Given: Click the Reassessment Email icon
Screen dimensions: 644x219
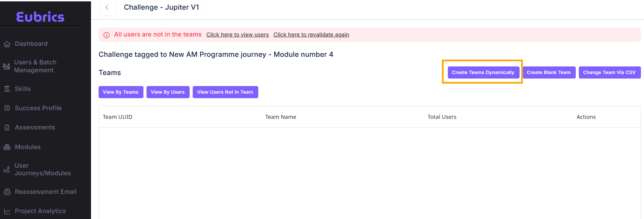Looking at the screenshot, I should point(7,192).
